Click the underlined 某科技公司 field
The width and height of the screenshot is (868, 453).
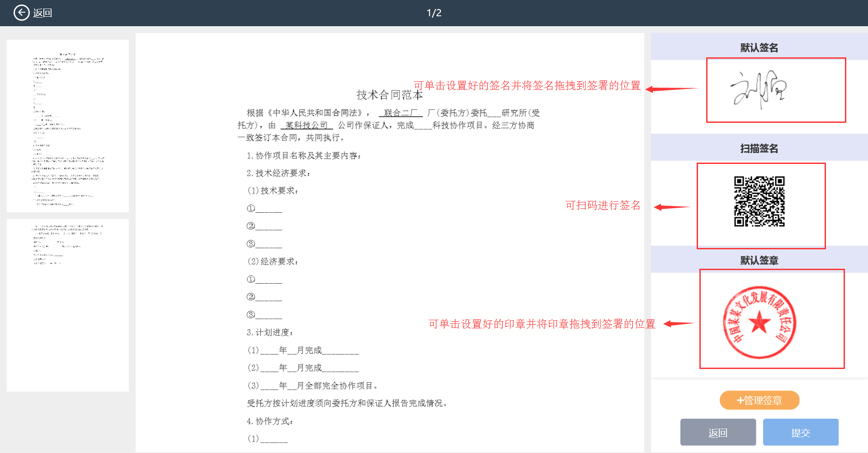point(307,125)
